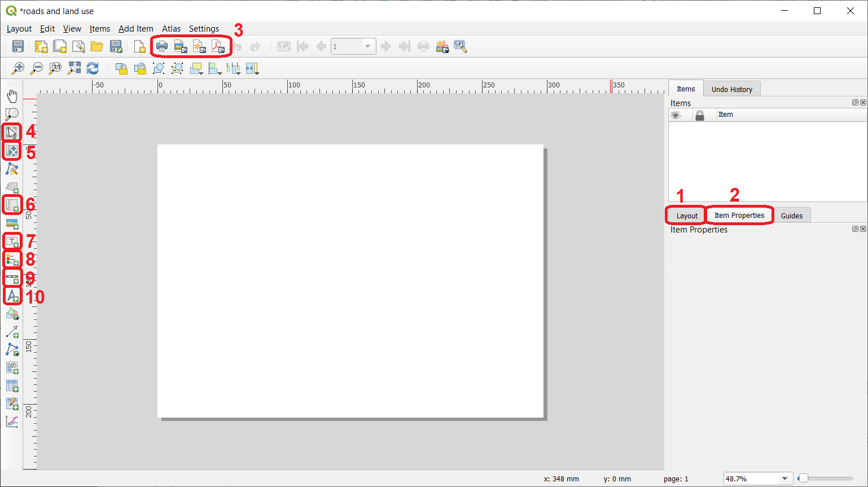Image resolution: width=868 pixels, height=487 pixels.
Task: Export layout as image
Action: [x=181, y=46]
